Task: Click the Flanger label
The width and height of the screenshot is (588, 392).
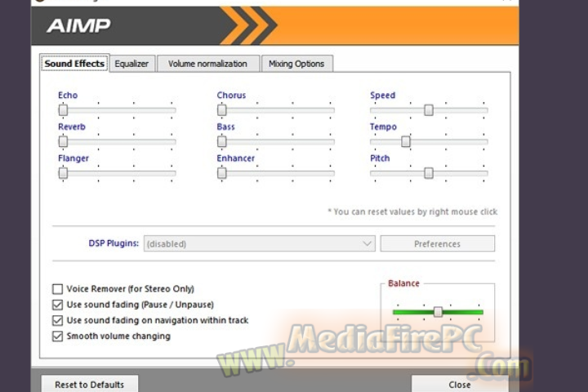Action: (73, 158)
